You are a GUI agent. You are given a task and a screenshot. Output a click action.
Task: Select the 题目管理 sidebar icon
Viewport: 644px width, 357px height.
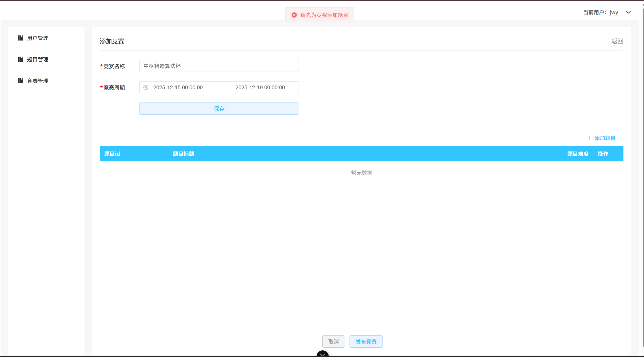tap(21, 59)
